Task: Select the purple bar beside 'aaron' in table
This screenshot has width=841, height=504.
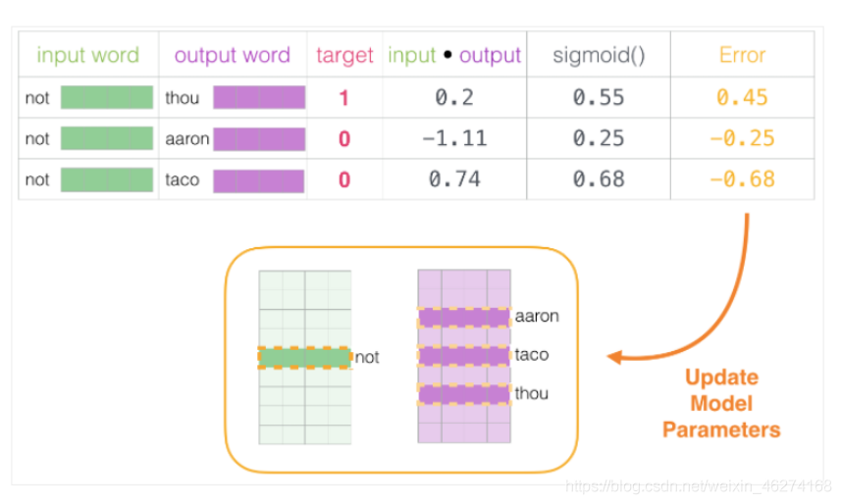Action: pos(259,138)
